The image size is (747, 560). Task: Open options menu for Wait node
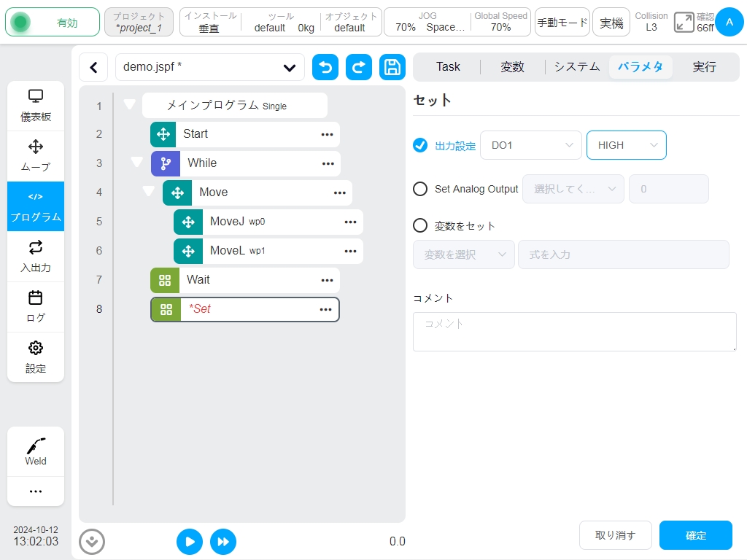click(328, 280)
